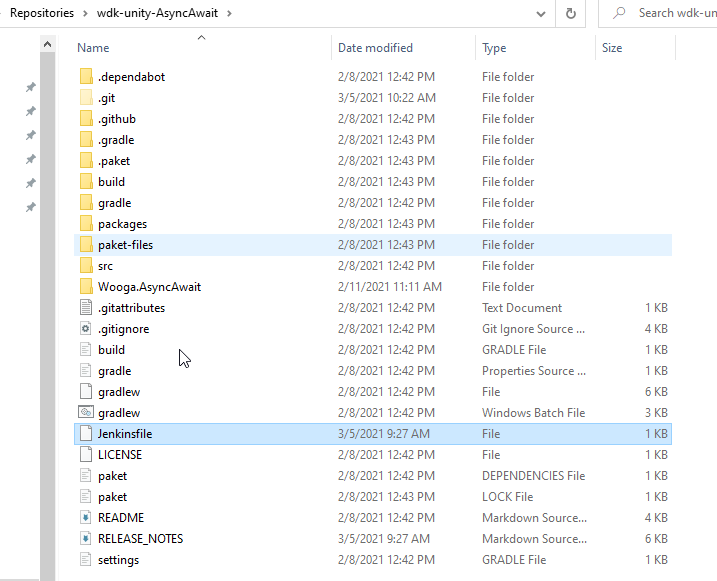Click the build GRADLE file icon

(x=86, y=350)
